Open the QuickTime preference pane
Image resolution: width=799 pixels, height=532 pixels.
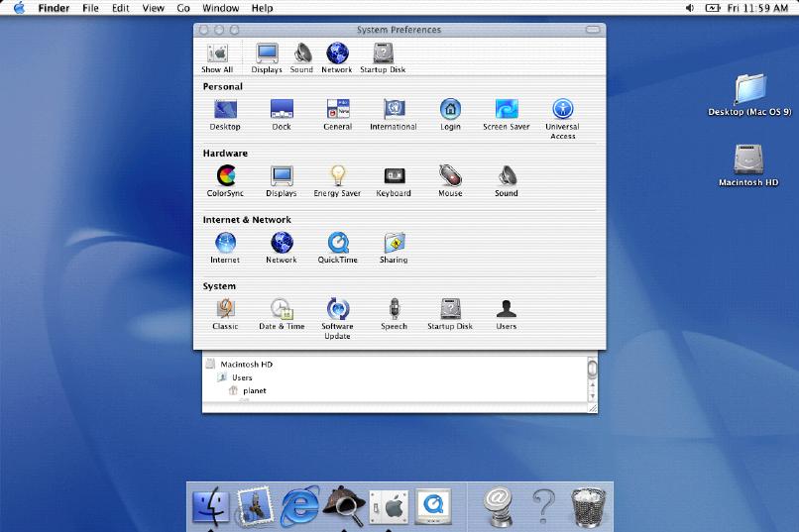coord(338,248)
